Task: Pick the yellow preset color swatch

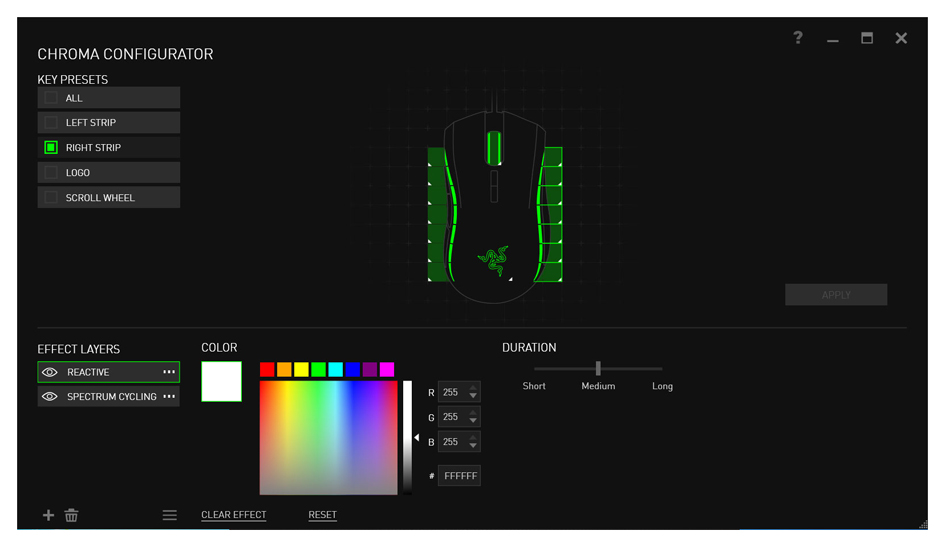Action: [x=301, y=369]
